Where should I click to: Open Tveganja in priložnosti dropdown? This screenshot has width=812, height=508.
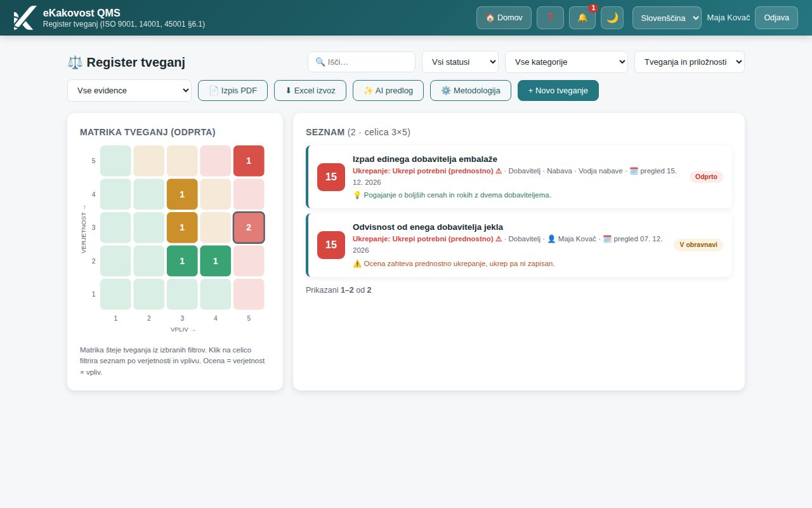click(x=690, y=62)
